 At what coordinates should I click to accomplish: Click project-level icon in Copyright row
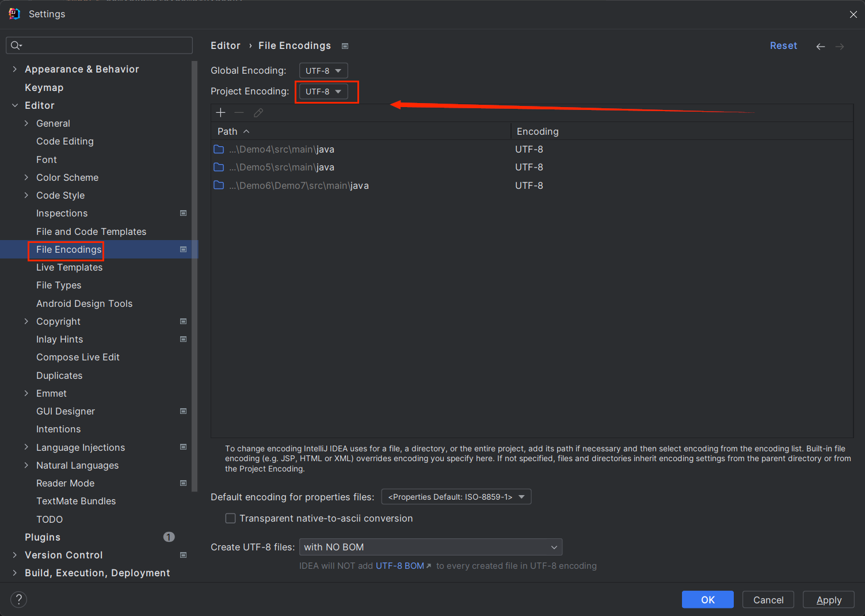coord(184,321)
